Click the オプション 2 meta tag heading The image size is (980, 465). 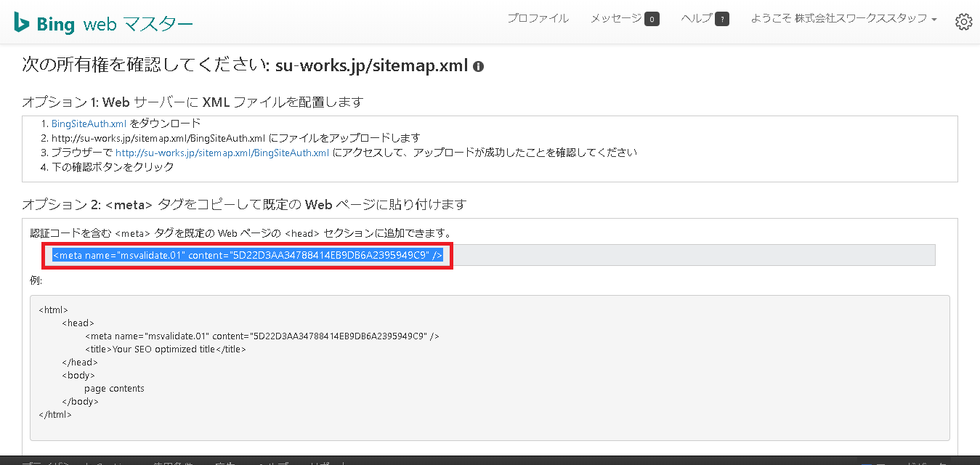click(243, 204)
